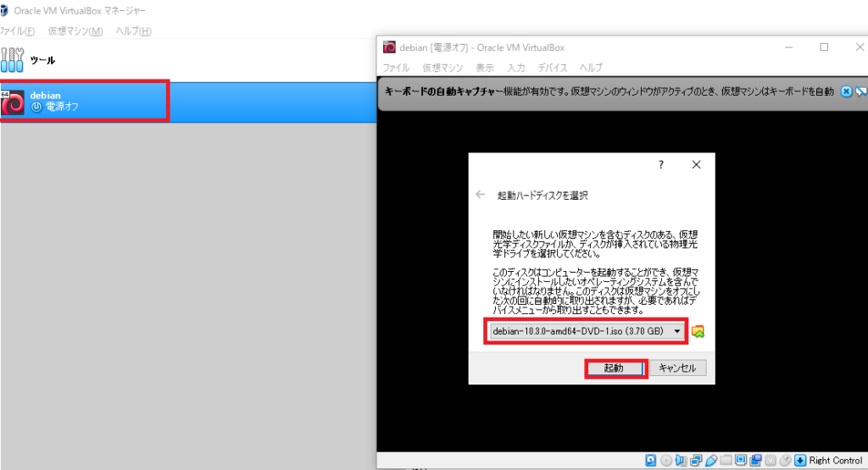Open ファイル menu in the debian VM window

click(397, 68)
